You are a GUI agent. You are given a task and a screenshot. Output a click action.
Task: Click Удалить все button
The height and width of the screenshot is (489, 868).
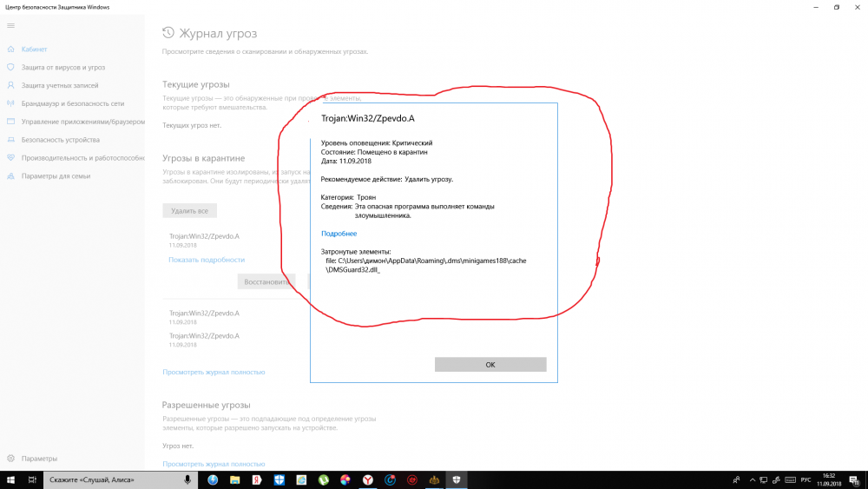click(189, 211)
